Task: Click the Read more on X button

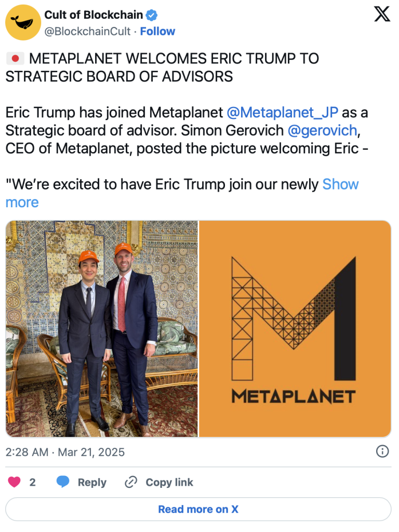Action: [x=198, y=509]
